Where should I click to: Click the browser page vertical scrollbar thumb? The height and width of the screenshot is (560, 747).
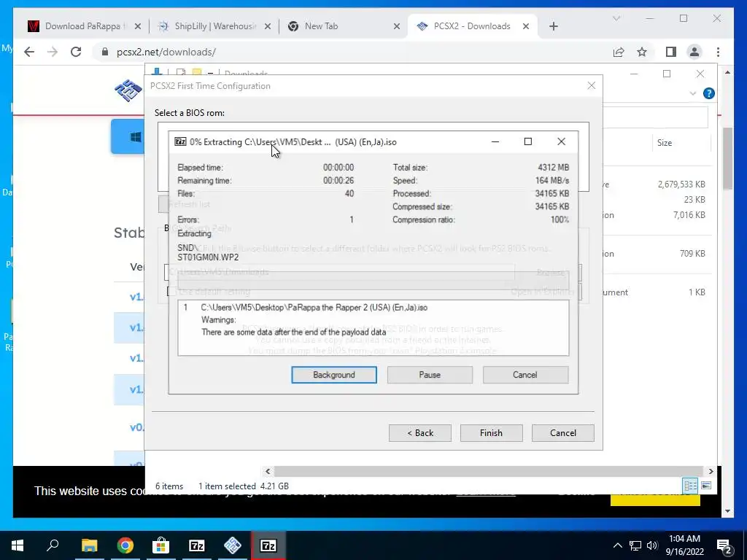[x=727, y=158]
